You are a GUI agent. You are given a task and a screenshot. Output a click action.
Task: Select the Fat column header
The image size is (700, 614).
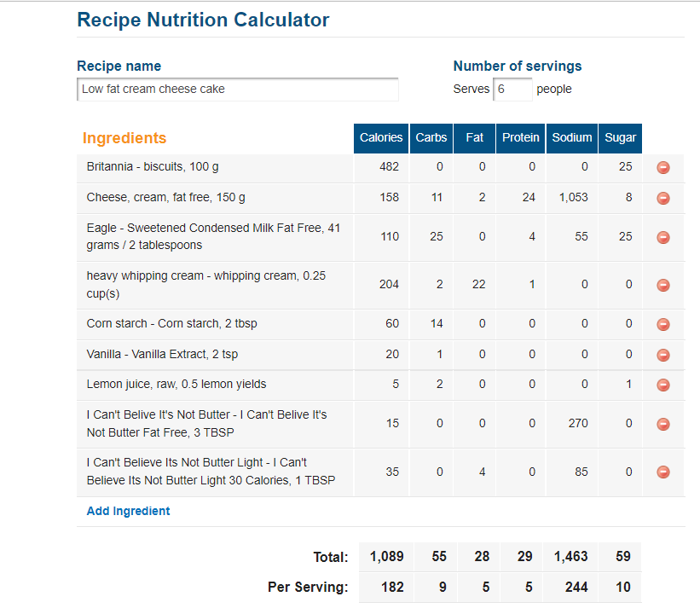coord(475,138)
